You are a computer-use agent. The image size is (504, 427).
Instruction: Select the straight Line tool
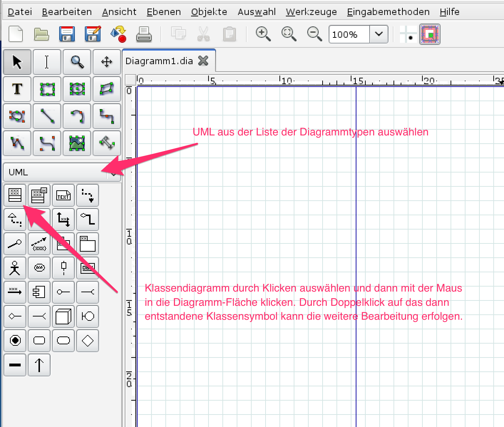pos(47,116)
